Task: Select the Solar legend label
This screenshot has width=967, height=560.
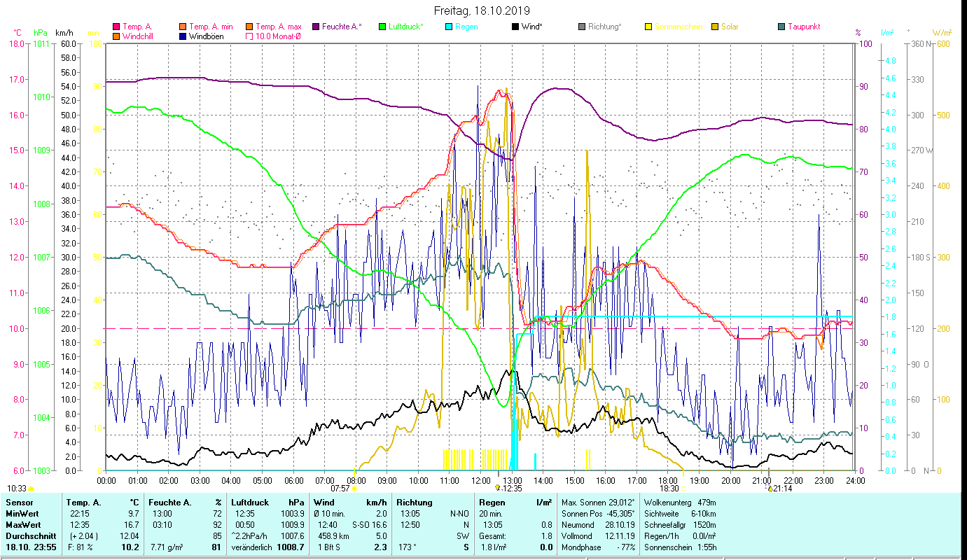Action: pos(730,27)
